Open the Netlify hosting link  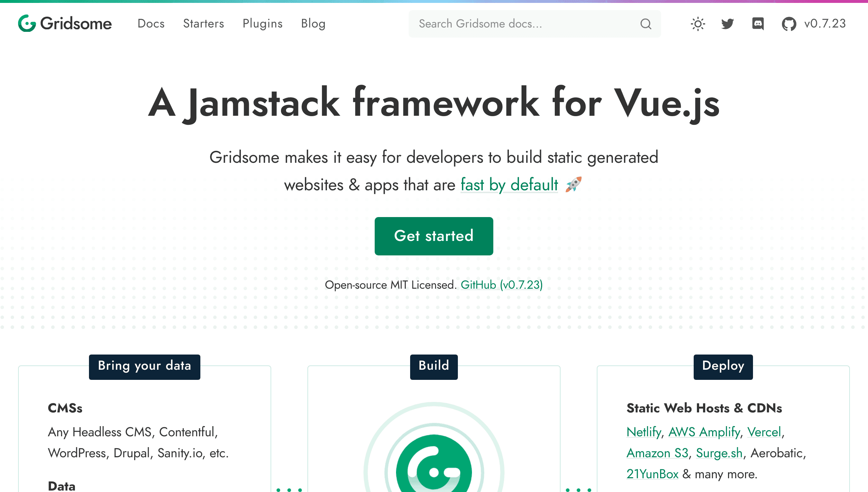(643, 432)
